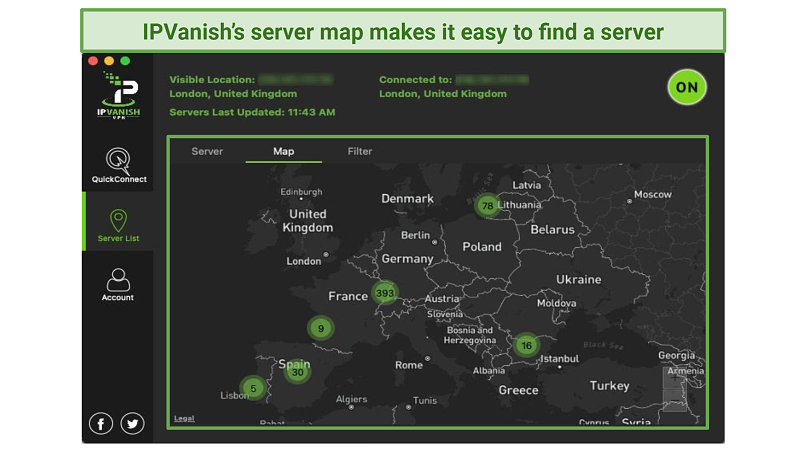Select the 393 server cluster near Germany
The height and width of the screenshot is (453, 806).
point(385,293)
